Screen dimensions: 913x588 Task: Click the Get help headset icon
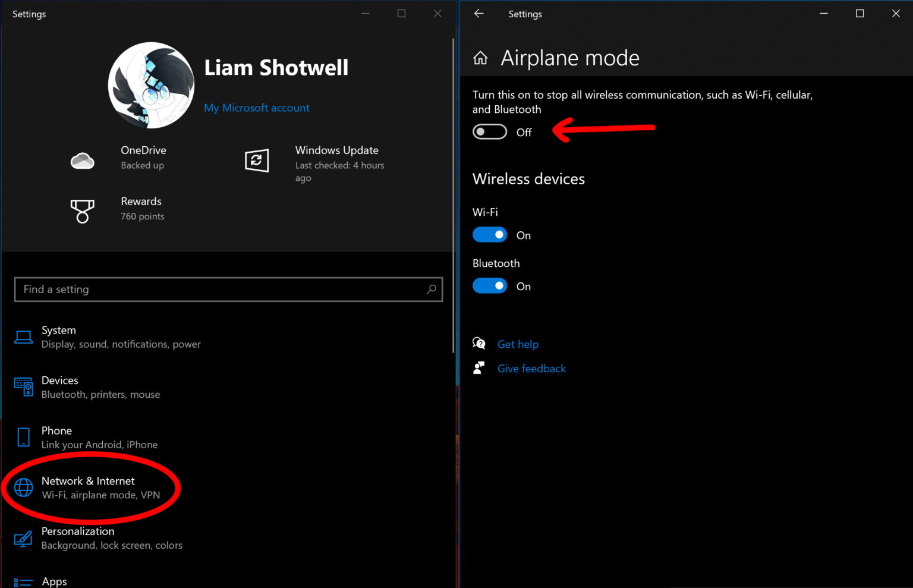click(479, 344)
